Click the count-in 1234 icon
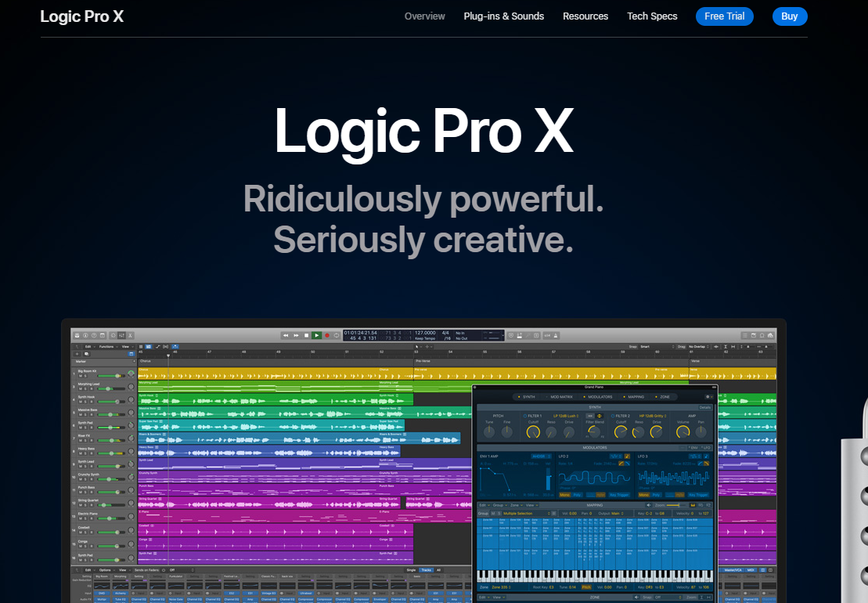 [x=547, y=335]
